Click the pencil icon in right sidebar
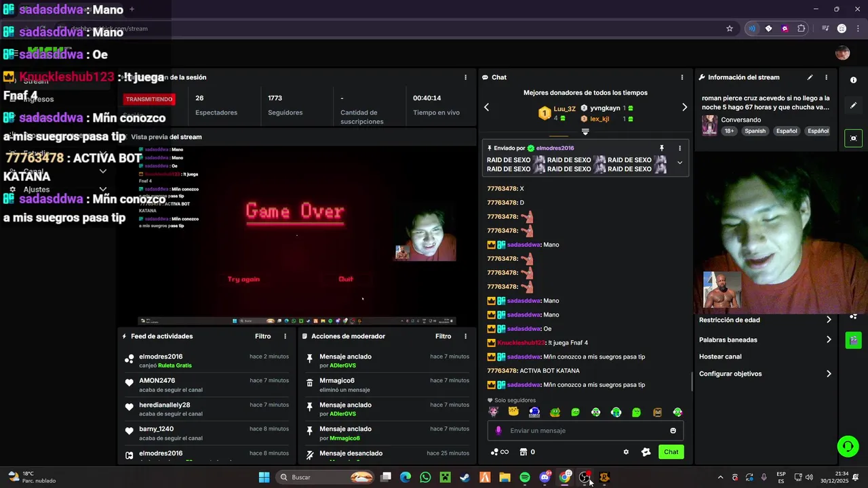Viewport: 868px width, 488px height. point(853,106)
